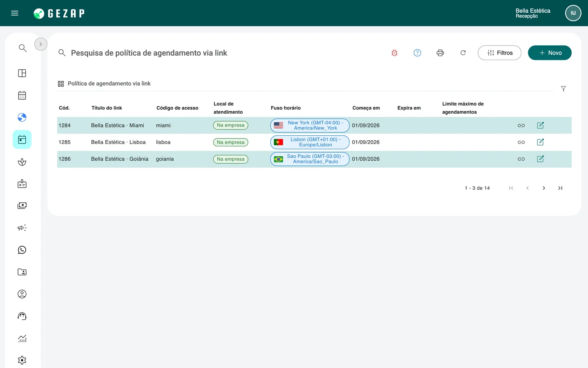Open the medical clipboard icon in sidebar
The height and width of the screenshot is (368, 588).
[22, 184]
